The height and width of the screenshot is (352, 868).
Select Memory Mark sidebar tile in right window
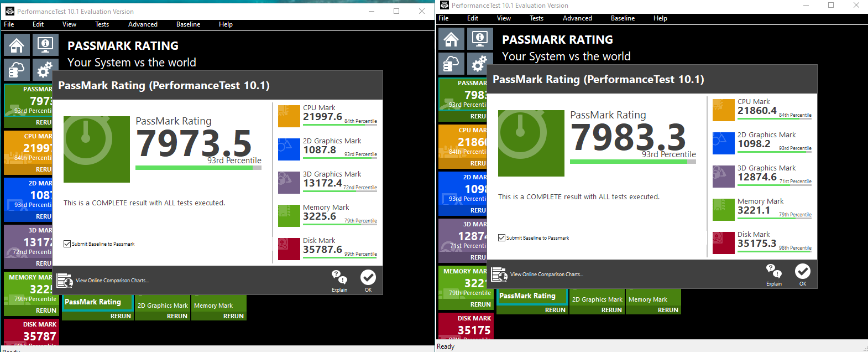(466, 287)
